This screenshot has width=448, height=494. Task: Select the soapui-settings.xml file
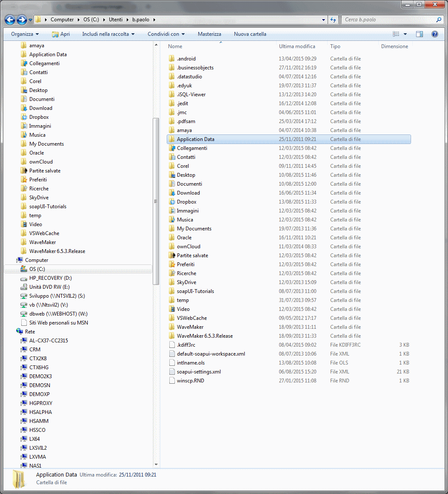(x=289, y=372)
